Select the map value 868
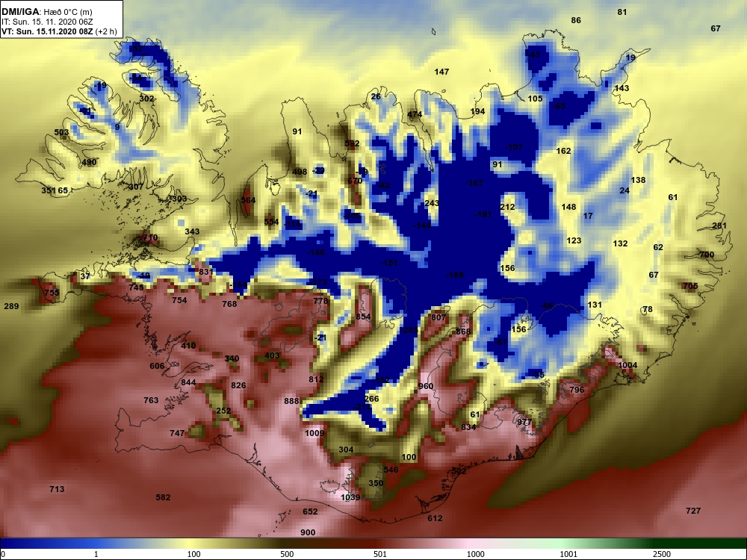The height and width of the screenshot is (560, 747). click(x=463, y=332)
